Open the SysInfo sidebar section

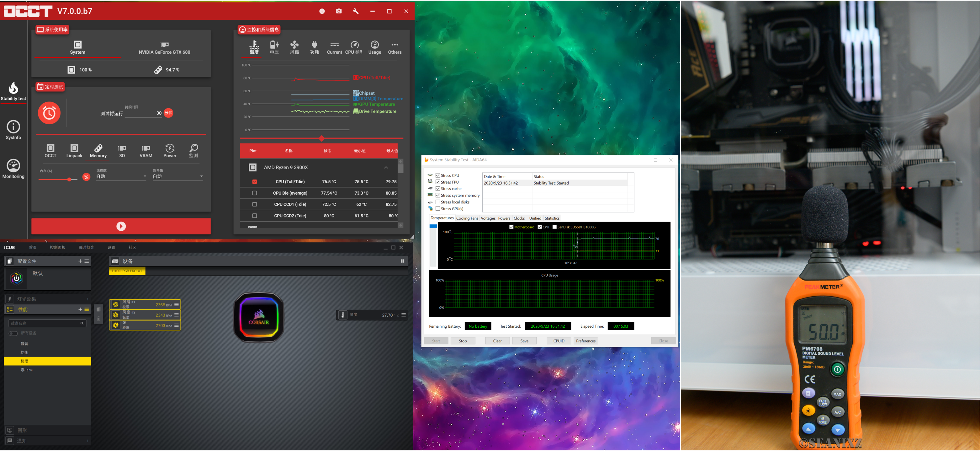click(13, 130)
